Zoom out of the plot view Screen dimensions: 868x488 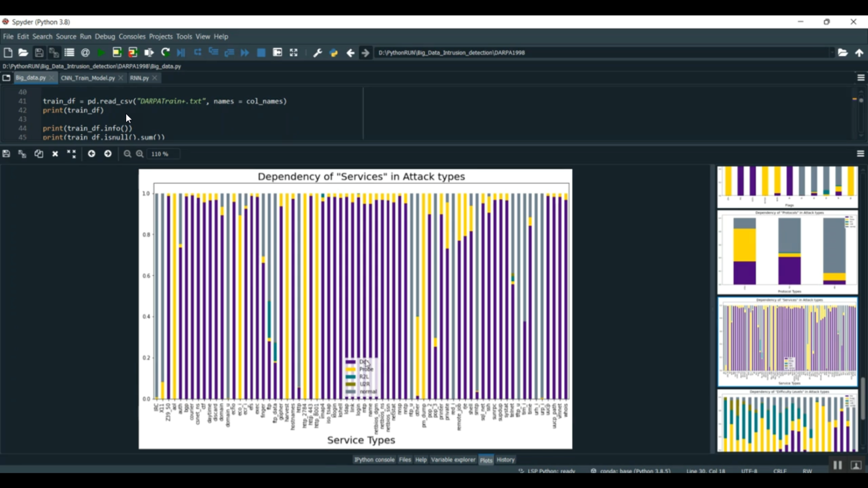click(x=127, y=154)
